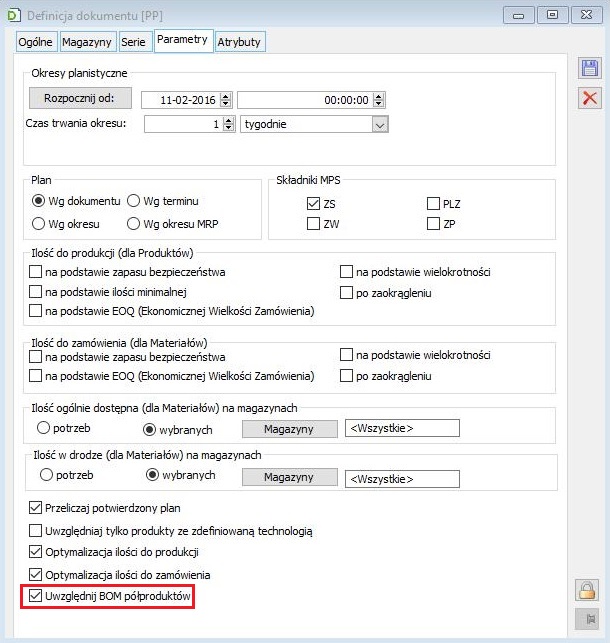Select the Parametry tab
Image resolution: width=610 pixels, height=643 pixels.
(x=183, y=40)
